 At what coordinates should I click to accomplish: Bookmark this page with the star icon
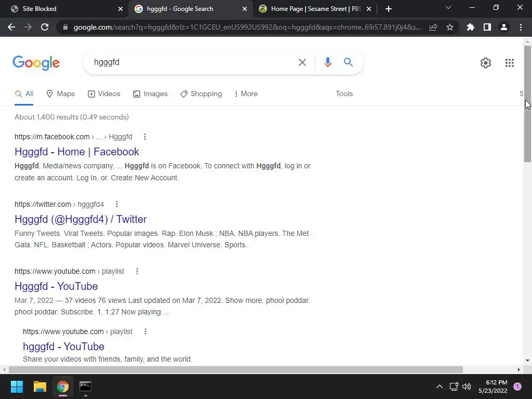click(x=450, y=27)
